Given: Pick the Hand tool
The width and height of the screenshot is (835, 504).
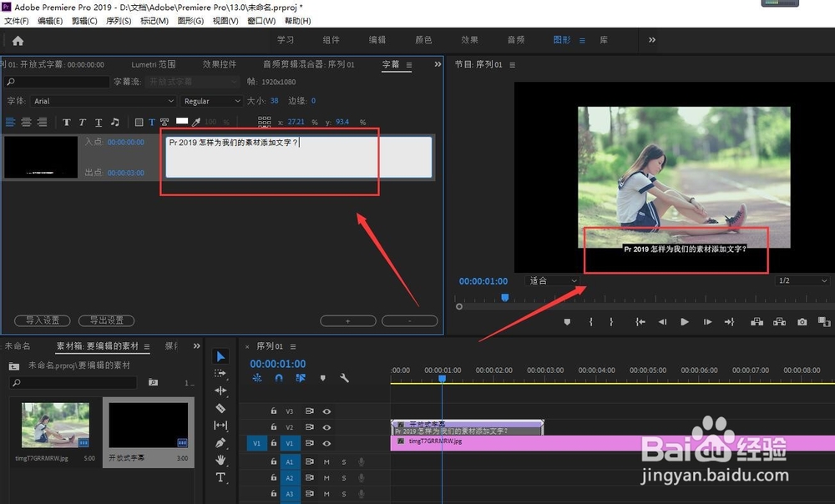Looking at the screenshot, I should coord(220,461).
